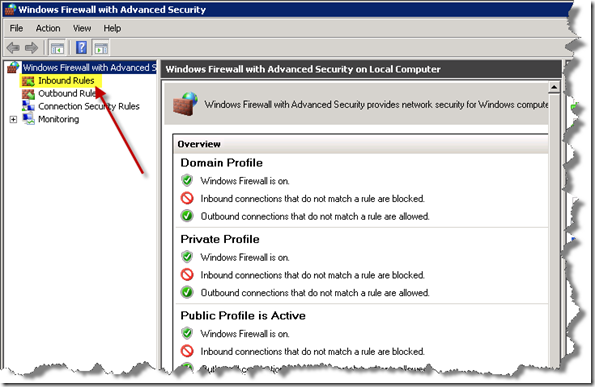The image size is (595, 387).
Task: Click the scroll up arrow of the details pane
Action: tap(554, 88)
